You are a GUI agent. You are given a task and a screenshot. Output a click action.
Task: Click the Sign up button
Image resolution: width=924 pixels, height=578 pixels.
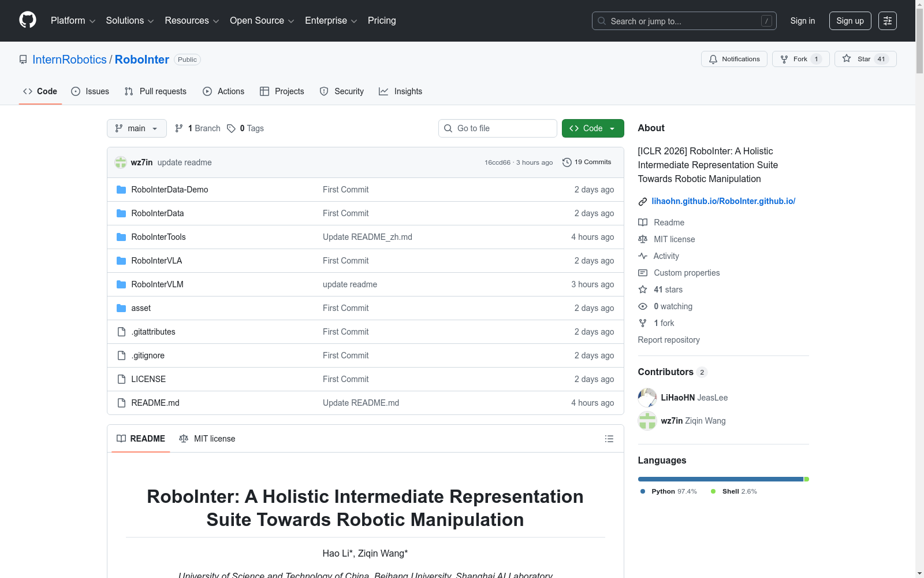point(850,21)
